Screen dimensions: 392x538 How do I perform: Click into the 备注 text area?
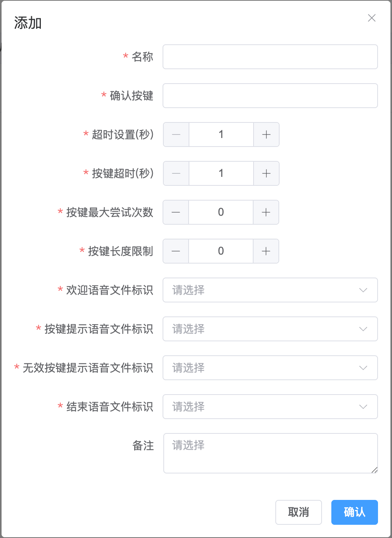click(x=270, y=453)
